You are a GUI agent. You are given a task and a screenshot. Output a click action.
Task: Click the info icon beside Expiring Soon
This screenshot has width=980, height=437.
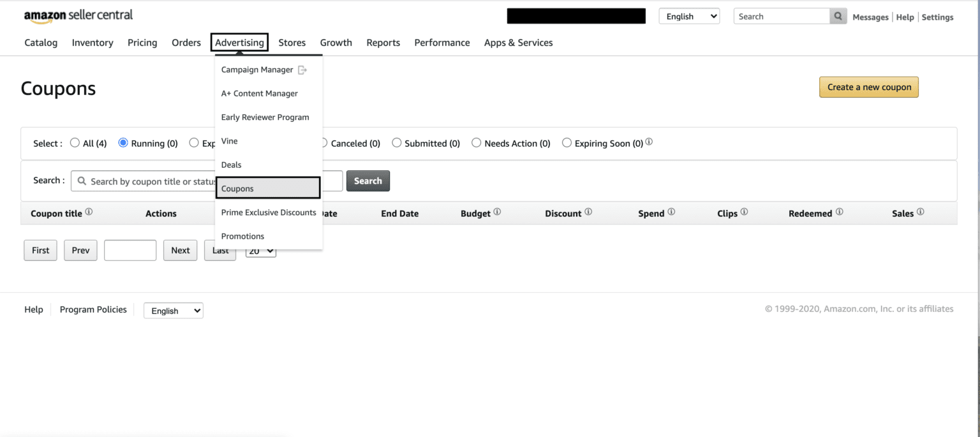pyautogui.click(x=649, y=141)
